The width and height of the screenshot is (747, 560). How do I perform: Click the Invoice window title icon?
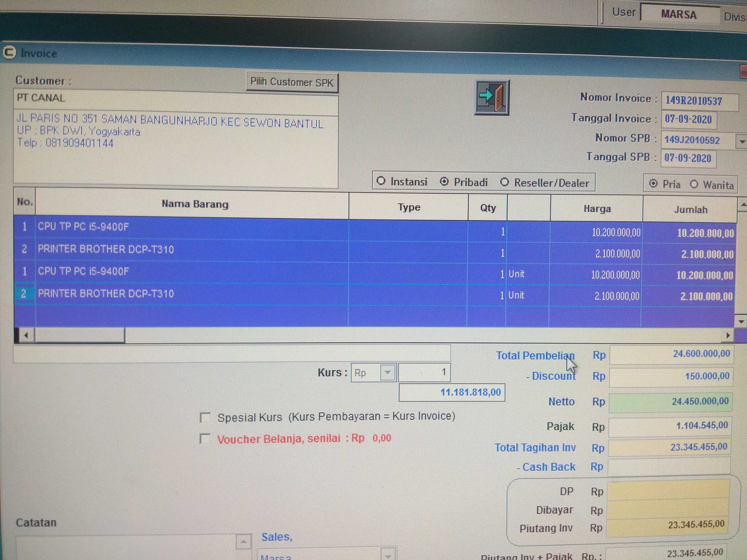click(x=9, y=53)
